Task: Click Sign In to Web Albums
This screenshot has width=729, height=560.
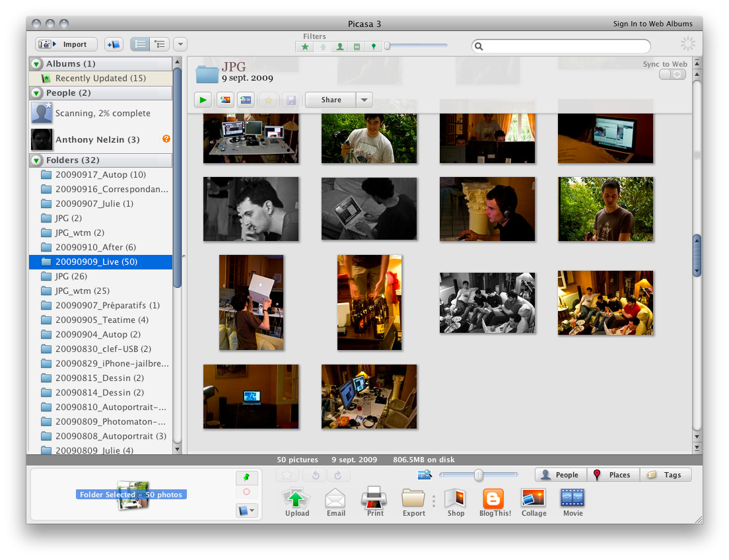Action: point(652,24)
